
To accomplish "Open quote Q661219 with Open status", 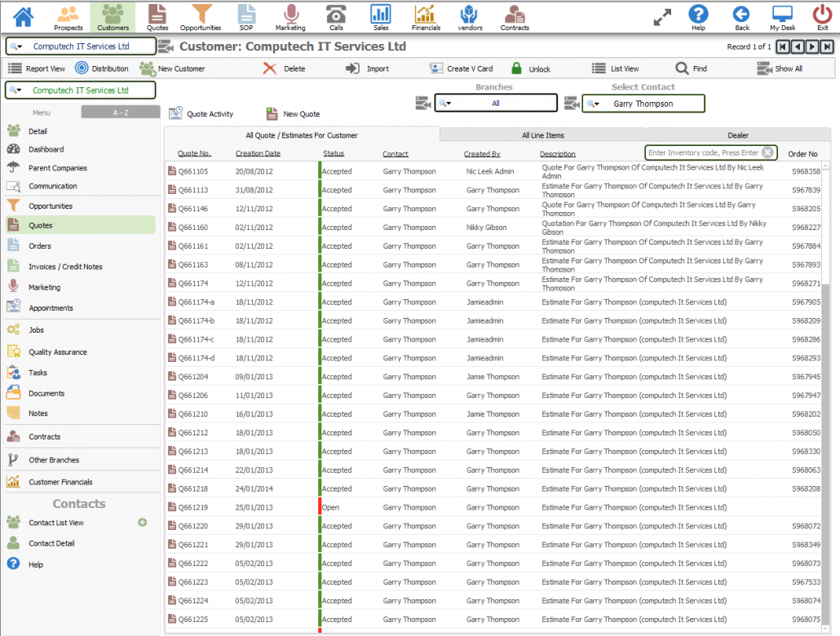I will (x=193, y=508).
